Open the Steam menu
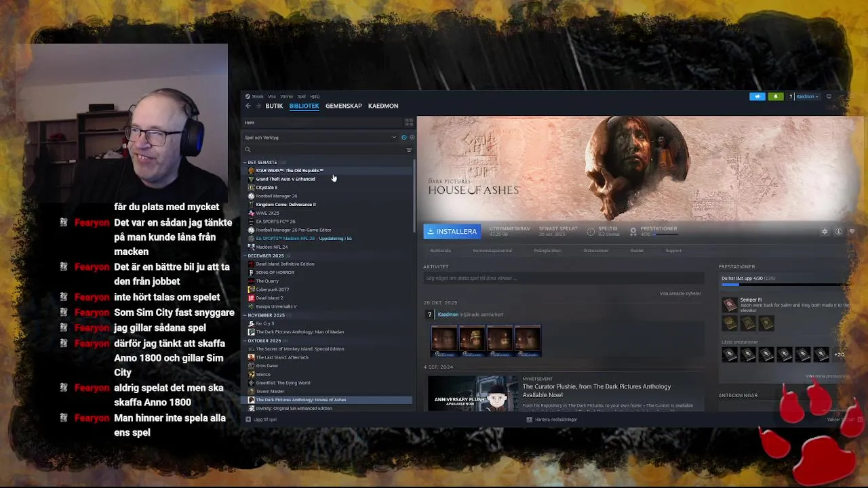Screen dimensions: 868x488 pyautogui.click(x=258, y=96)
